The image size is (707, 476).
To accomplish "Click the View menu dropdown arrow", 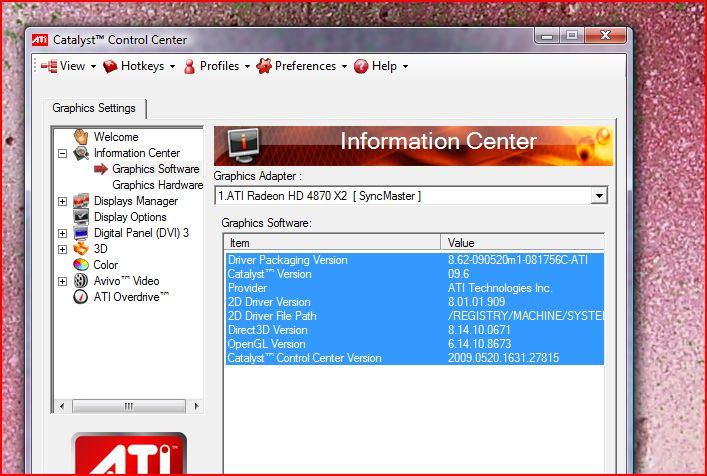I will [93, 67].
